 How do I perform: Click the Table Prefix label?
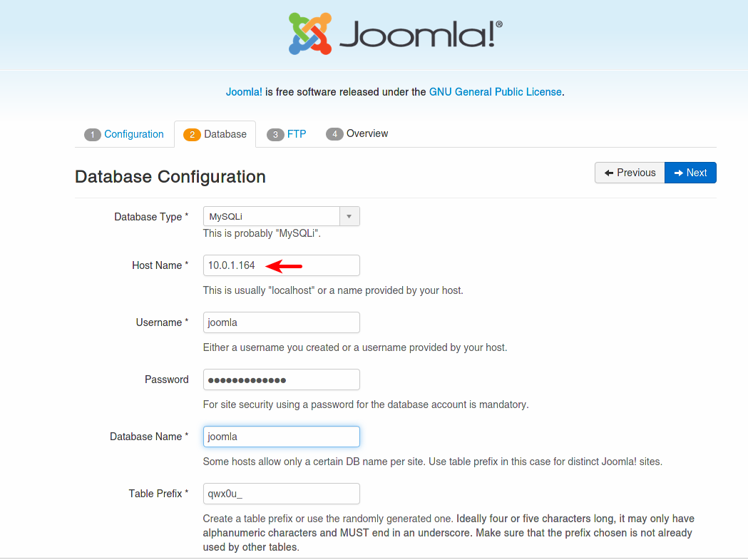[158, 494]
